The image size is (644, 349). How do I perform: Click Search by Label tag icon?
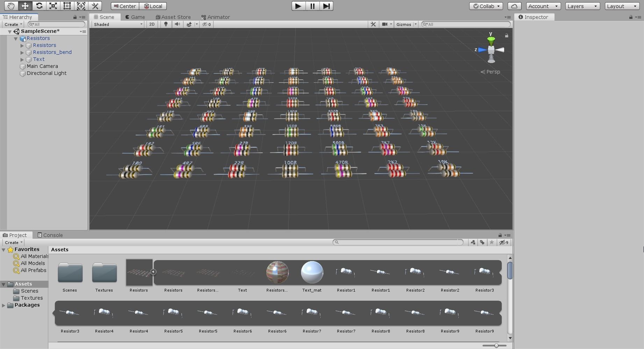pos(482,242)
